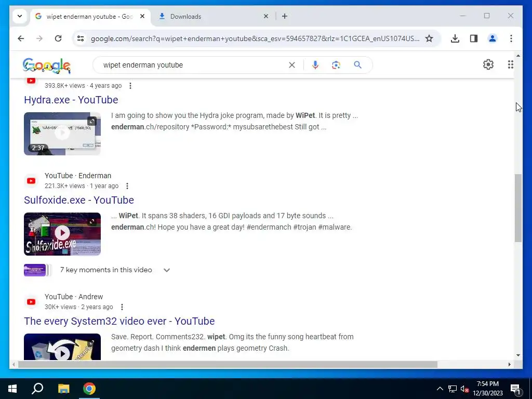
Task: Open the Google apps grid
Action: (x=510, y=64)
